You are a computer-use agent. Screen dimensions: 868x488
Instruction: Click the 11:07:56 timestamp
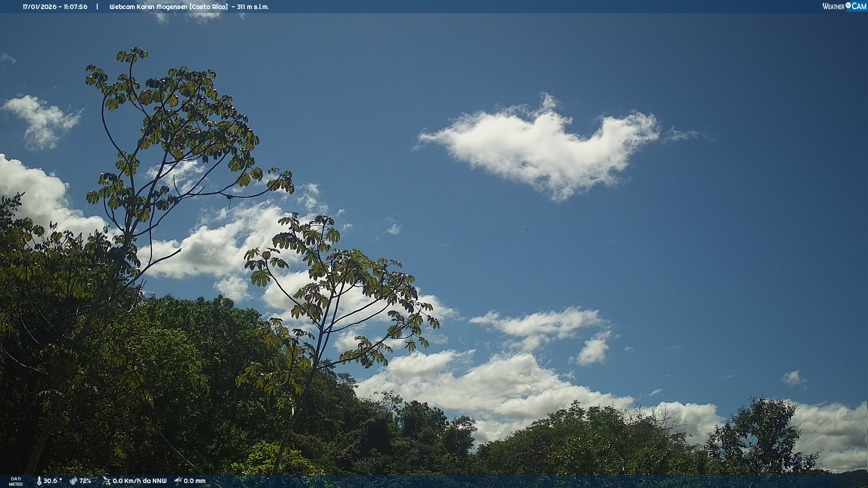click(x=75, y=7)
